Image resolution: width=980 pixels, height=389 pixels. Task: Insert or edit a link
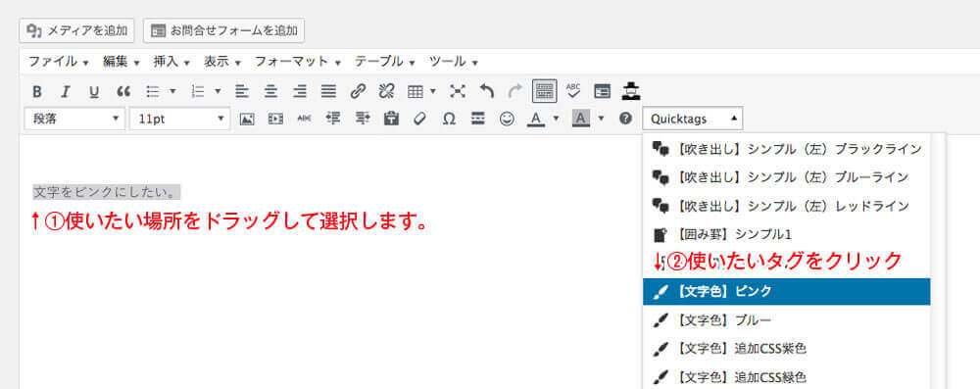[x=358, y=91]
